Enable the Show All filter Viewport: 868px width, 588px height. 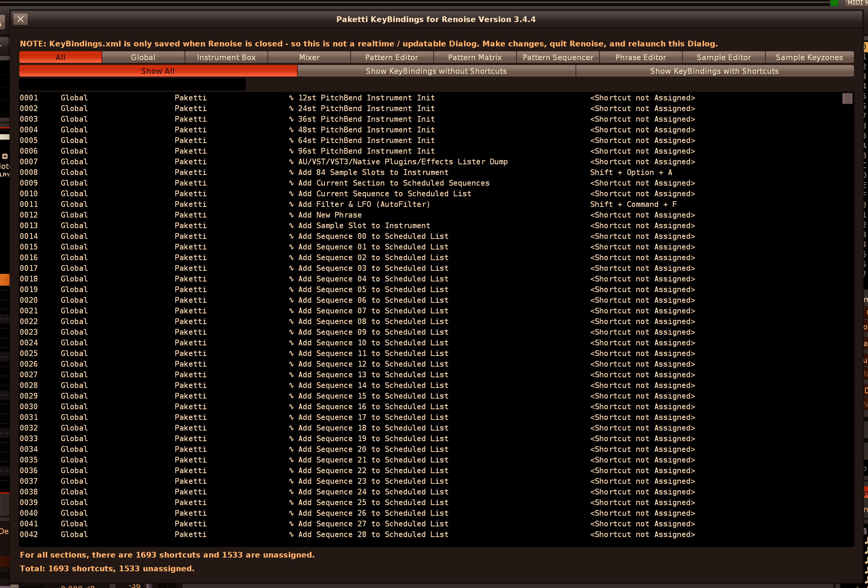158,71
